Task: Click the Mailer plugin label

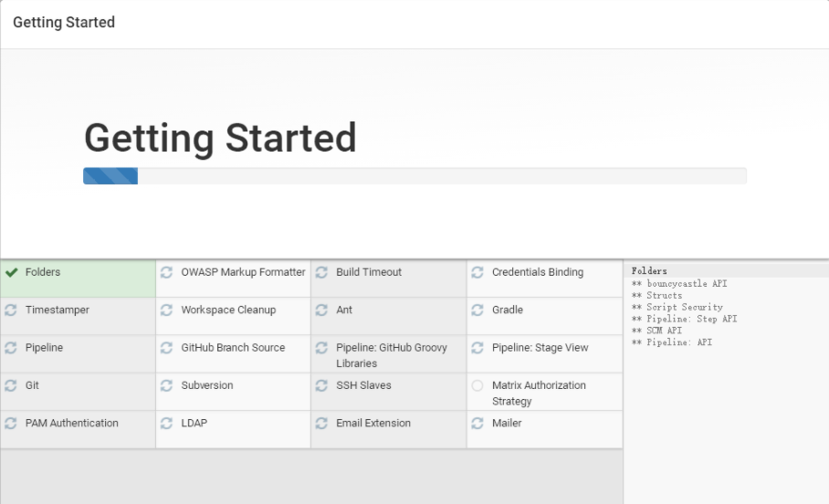Action: coord(507,423)
